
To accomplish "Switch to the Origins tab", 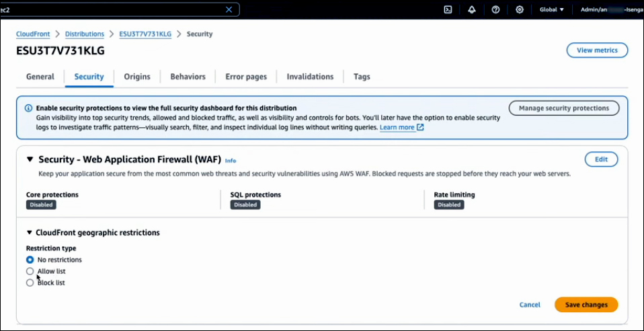I will [137, 77].
